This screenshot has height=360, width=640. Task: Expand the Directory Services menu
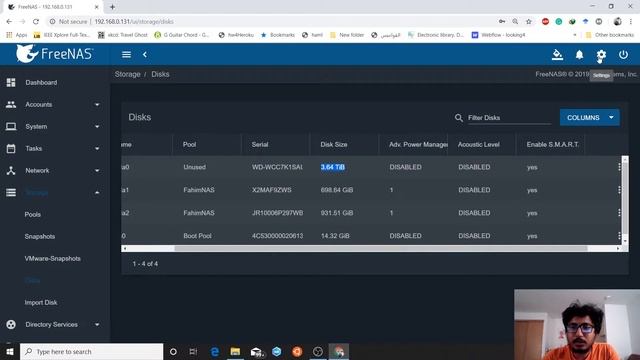97,324
